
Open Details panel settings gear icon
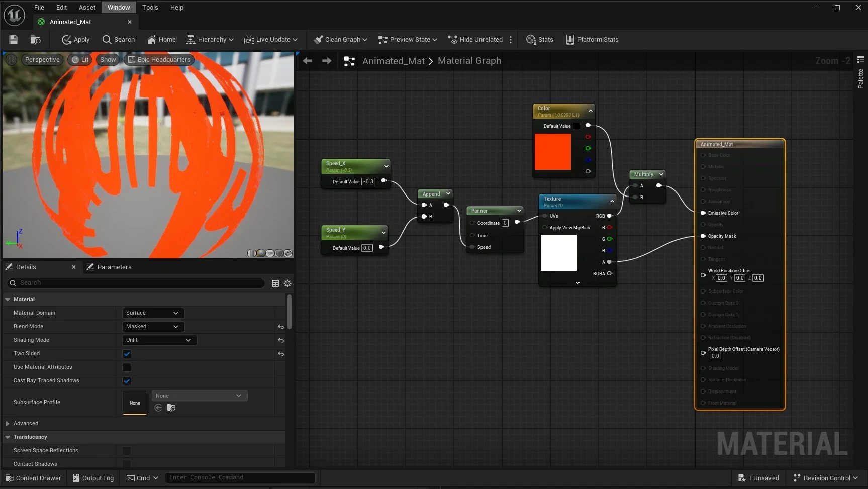pyautogui.click(x=287, y=283)
